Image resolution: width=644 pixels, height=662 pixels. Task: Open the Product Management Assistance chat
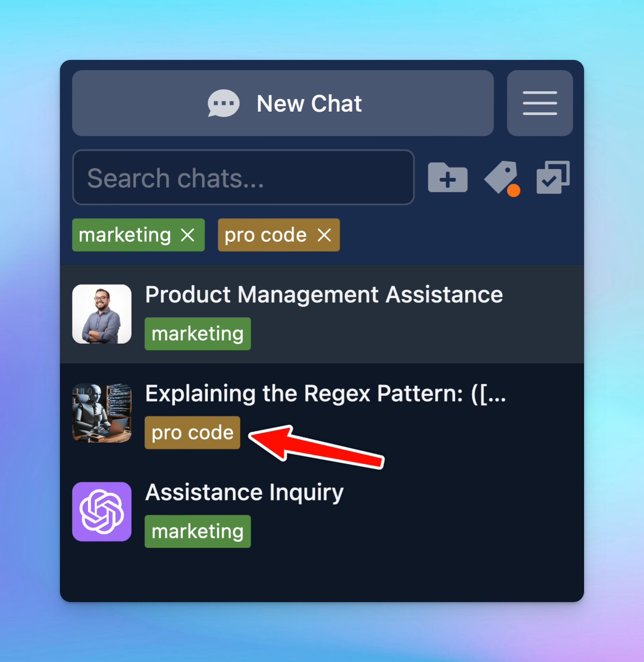point(324,295)
